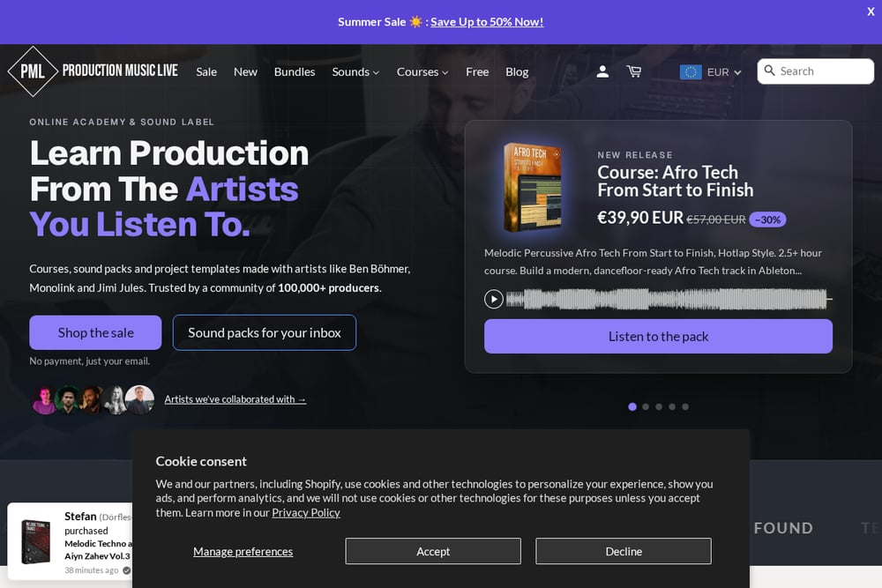The image size is (882, 588).
Task: Open the Bundles page
Action: click(x=295, y=72)
